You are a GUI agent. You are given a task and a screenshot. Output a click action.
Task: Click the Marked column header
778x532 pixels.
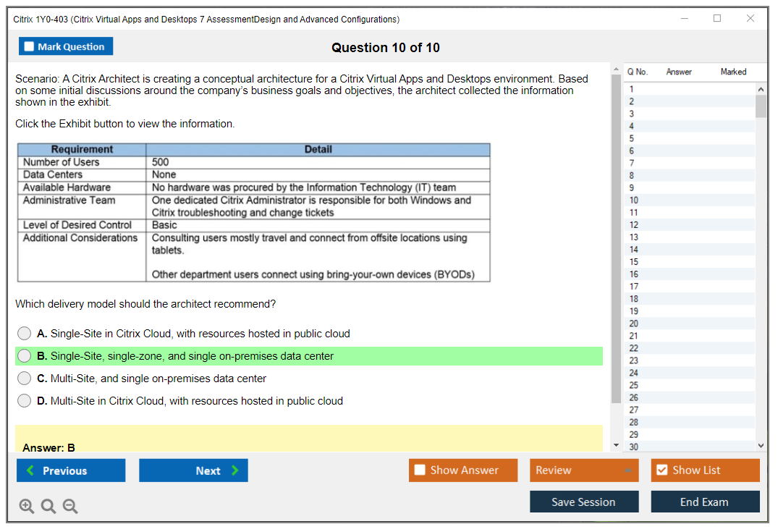[x=733, y=72]
